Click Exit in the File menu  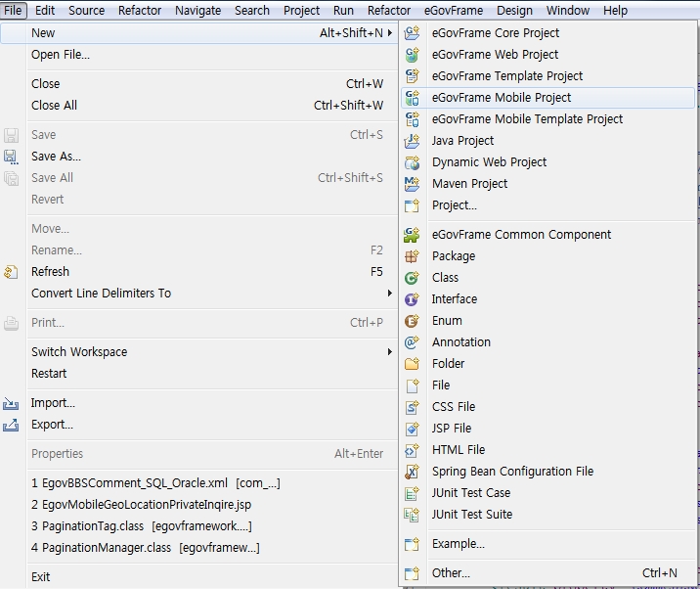[40, 577]
